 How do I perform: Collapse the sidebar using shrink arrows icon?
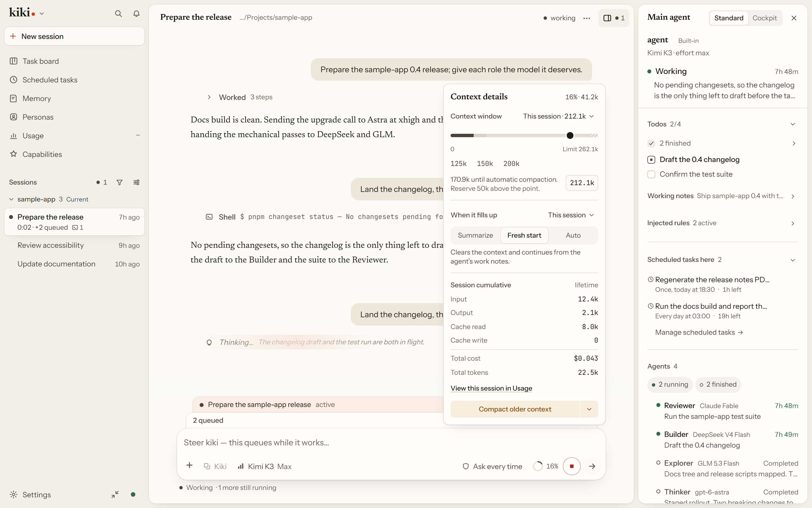click(x=115, y=494)
